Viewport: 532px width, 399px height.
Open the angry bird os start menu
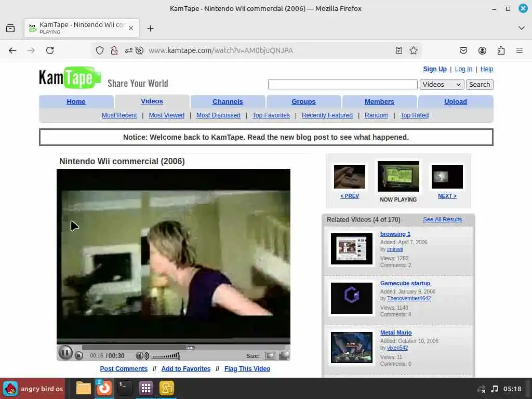click(x=33, y=389)
